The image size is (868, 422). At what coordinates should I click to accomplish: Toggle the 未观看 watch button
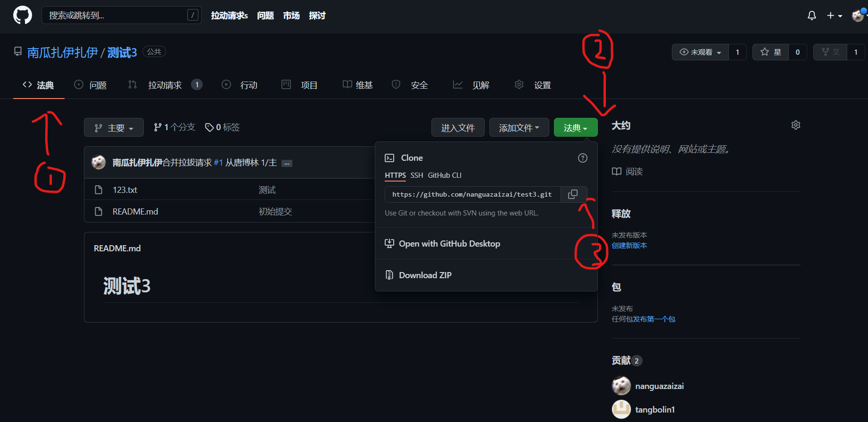click(700, 52)
